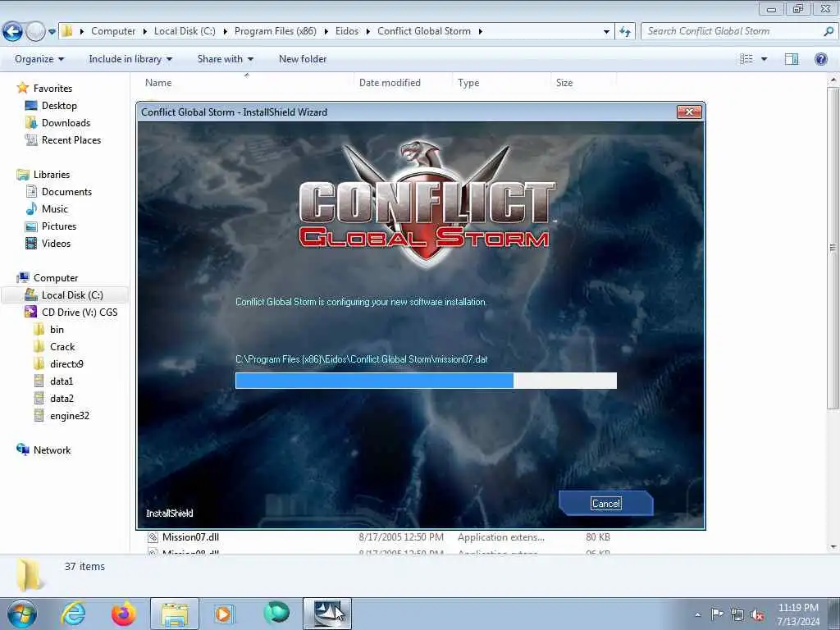Open the address bar history dropdown

click(x=606, y=32)
